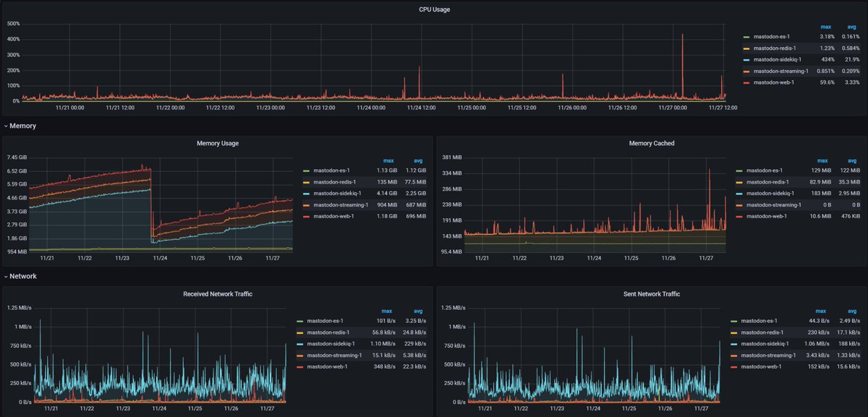Click the 21.9% avg value in CPU Usage legend
The height and width of the screenshot is (417, 868).
(851, 59)
